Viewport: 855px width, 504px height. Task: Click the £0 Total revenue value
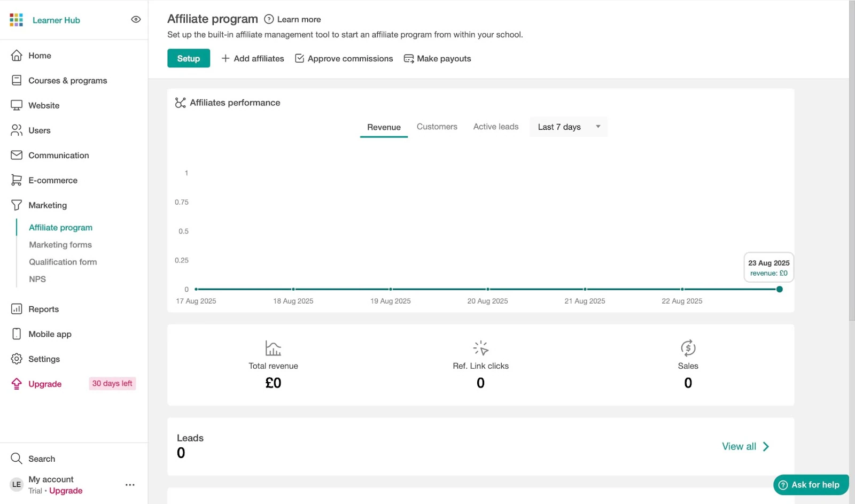(x=273, y=383)
